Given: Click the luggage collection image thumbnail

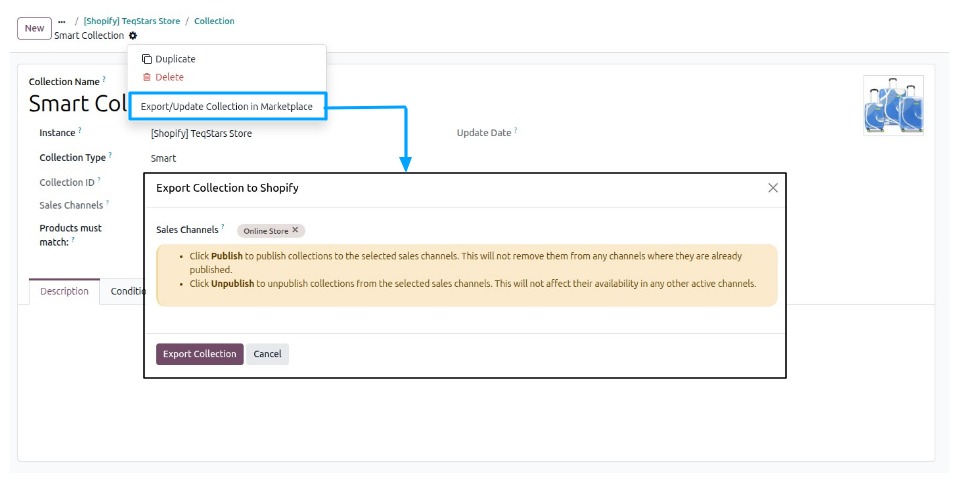Looking at the screenshot, I should click(893, 105).
